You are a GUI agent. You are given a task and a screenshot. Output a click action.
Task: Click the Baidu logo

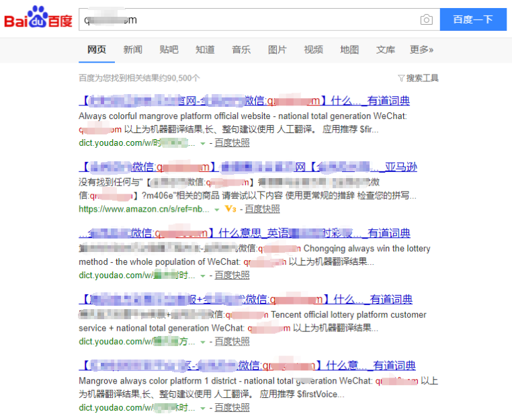tap(38, 19)
